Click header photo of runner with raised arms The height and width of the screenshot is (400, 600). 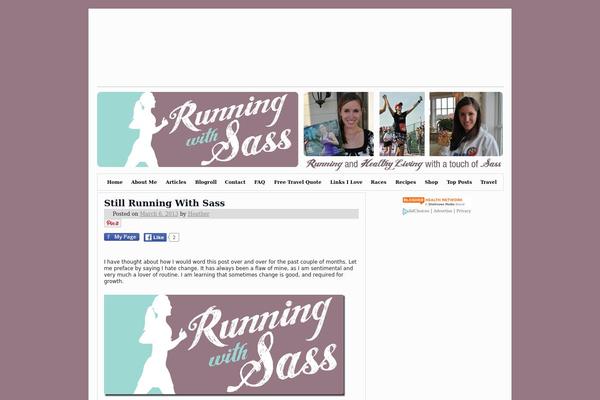pyautogui.click(x=402, y=124)
